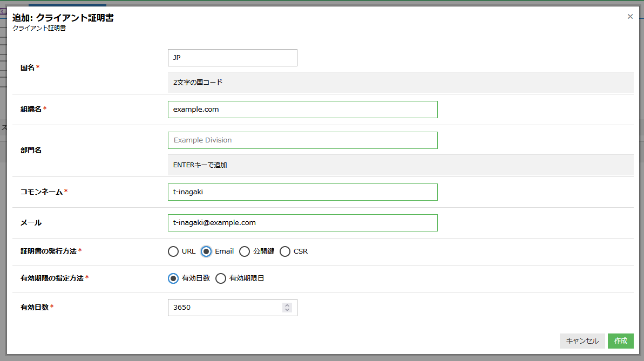
Task: Click the 有効日数 number field showing 3650
Action: pos(224,308)
